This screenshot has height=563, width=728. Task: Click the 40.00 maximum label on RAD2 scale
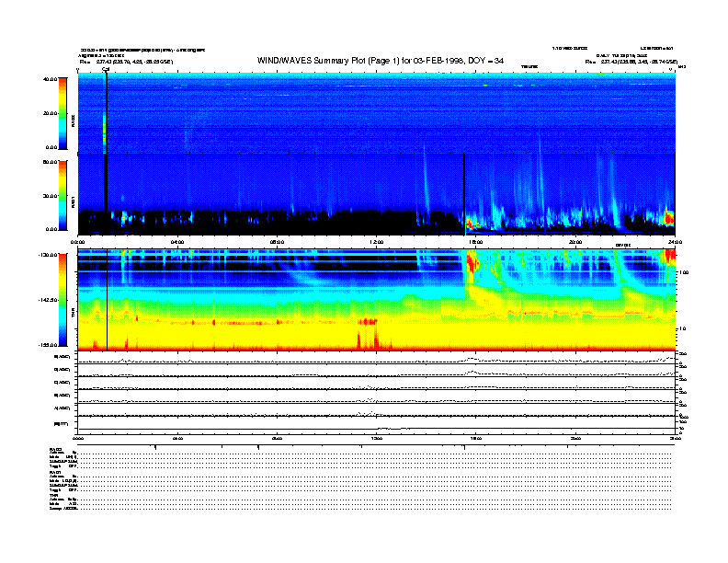point(48,79)
